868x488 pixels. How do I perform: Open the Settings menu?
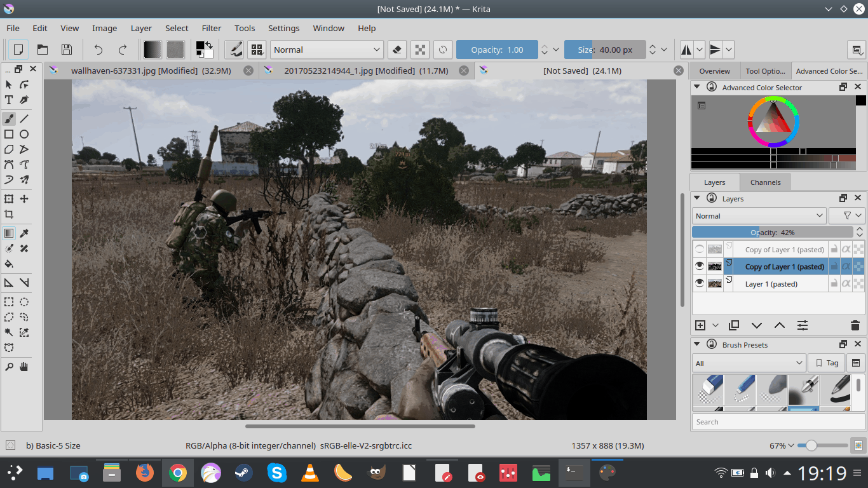click(283, 28)
